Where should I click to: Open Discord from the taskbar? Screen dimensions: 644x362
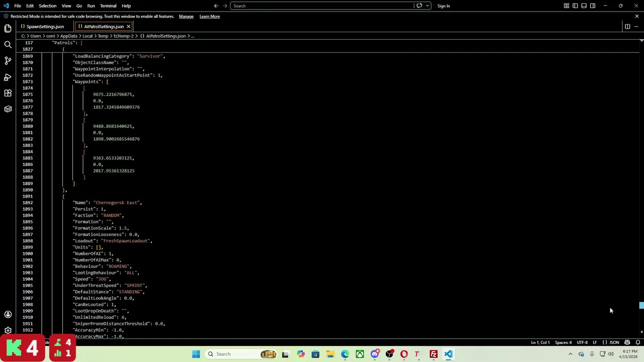[x=375, y=354]
